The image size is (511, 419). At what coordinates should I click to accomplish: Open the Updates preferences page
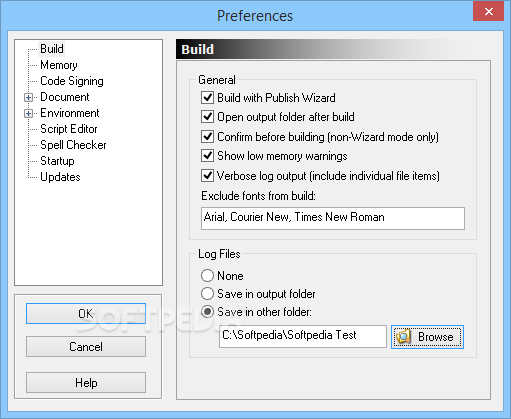60,177
